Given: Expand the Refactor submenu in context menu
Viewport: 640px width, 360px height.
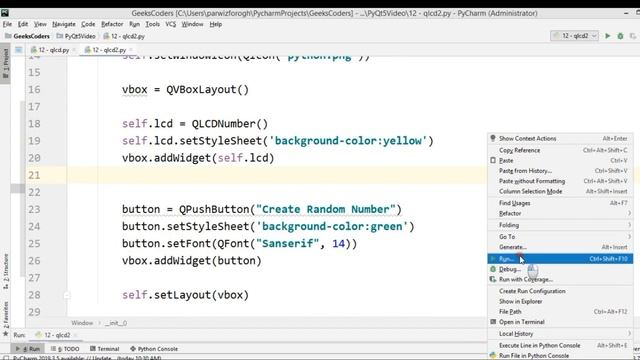Looking at the screenshot, I should 560,213.
